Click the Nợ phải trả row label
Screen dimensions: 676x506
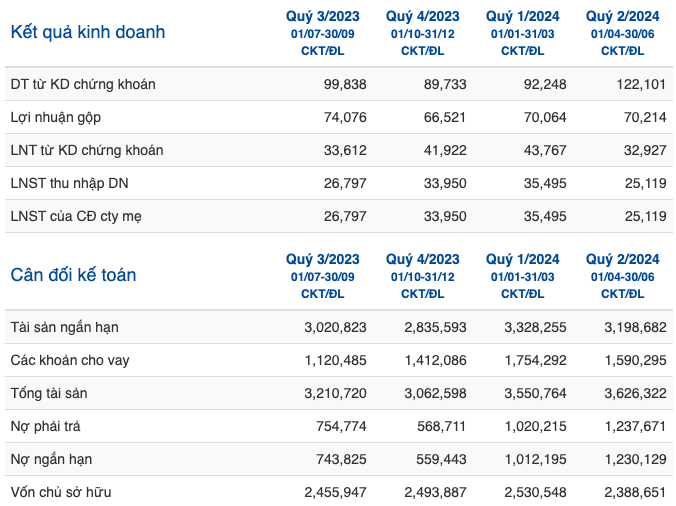(45, 426)
